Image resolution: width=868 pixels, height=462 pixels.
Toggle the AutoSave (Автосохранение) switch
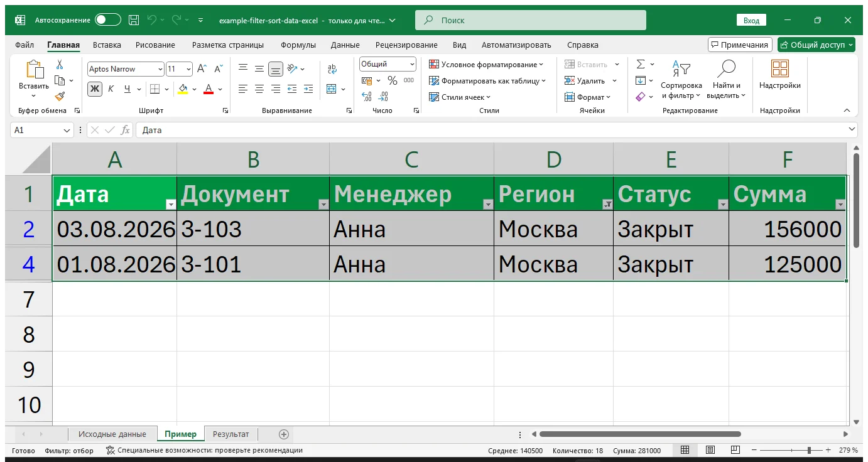pyautogui.click(x=108, y=20)
